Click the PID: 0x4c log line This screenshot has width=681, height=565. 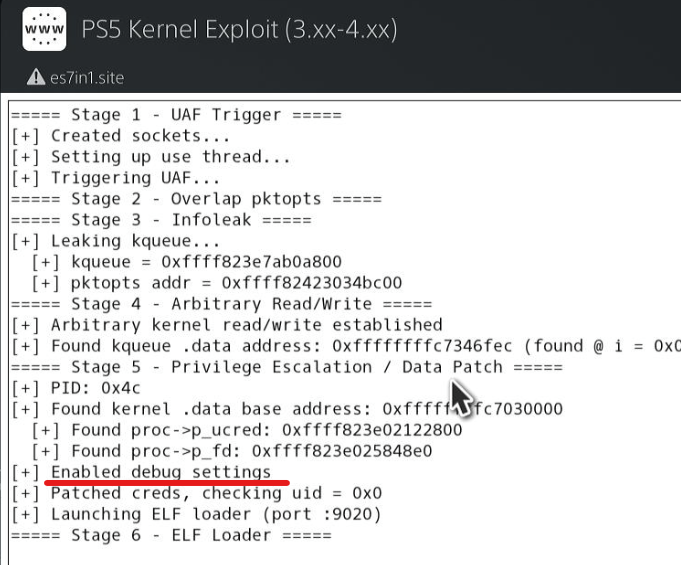(76, 388)
